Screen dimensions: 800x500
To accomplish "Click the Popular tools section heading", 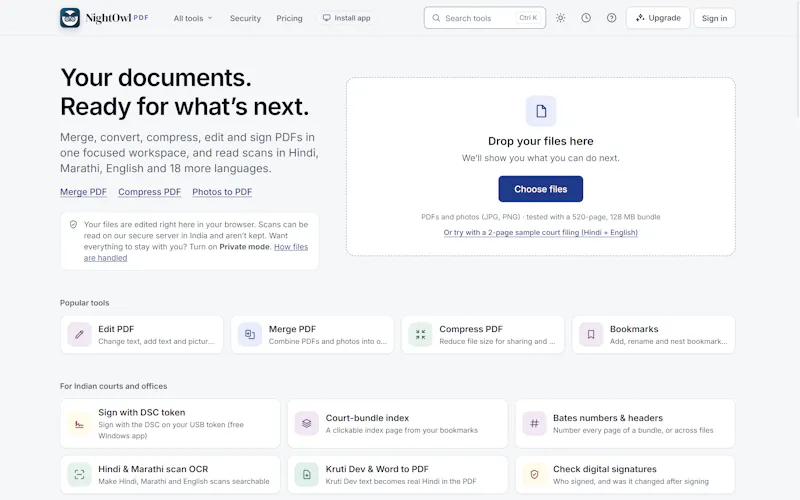I will click(85, 303).
